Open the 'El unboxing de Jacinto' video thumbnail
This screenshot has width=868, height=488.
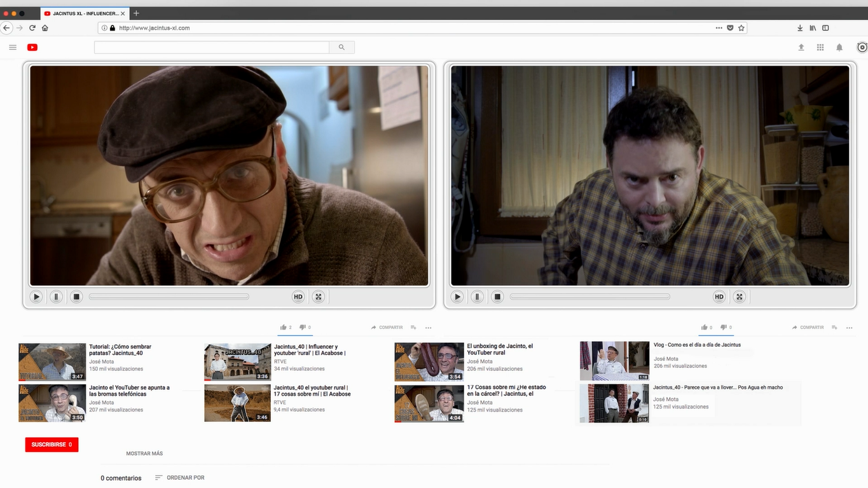pos(429,361)
